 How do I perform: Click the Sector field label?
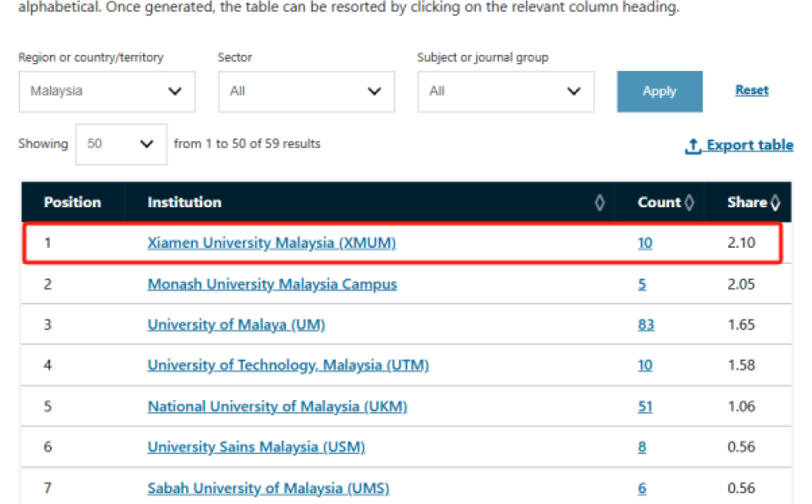pyautogui.click(x=234, y=57)
